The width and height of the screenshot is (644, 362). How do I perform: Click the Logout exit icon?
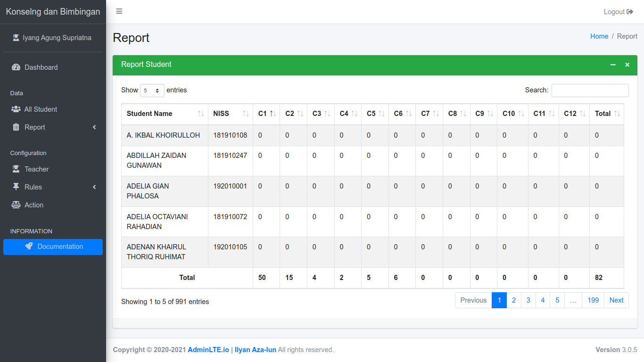[630, 12]
